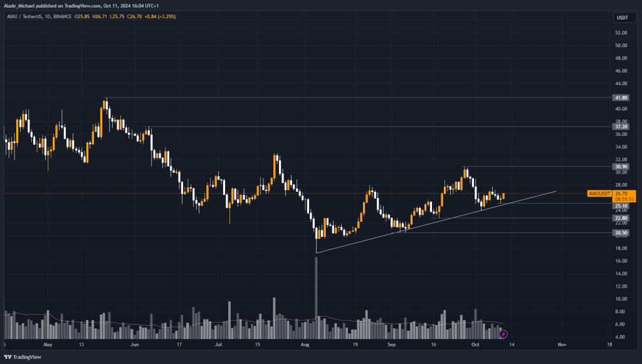Click the 52.00 price axis label
This screenshot has height=364, width=642.
point(621,33)
